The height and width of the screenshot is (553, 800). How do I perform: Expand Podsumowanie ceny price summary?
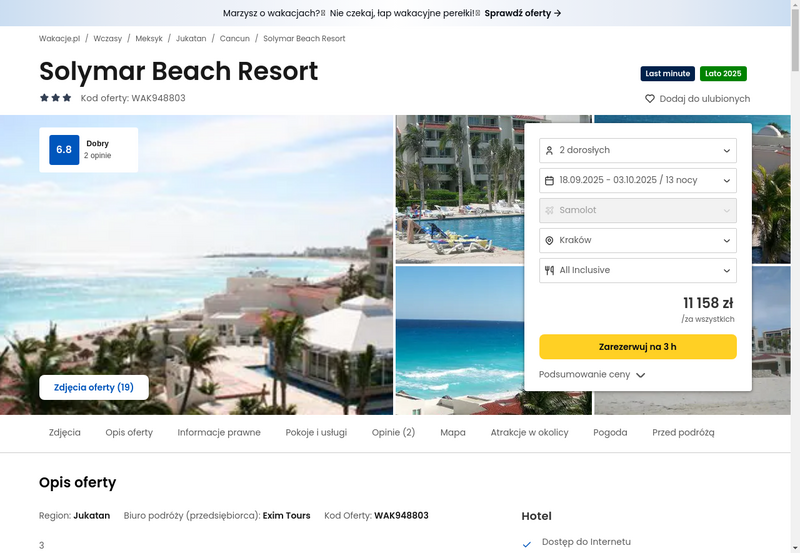point(592,374)
